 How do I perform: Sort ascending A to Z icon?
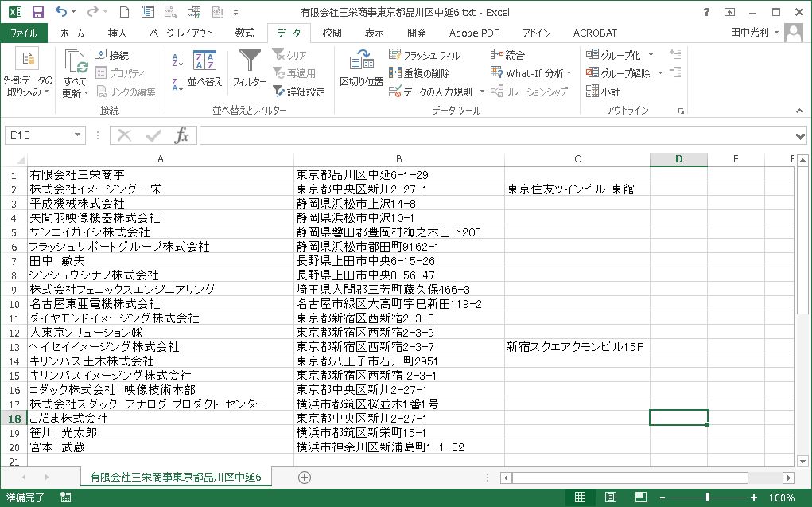click(177, 60)
